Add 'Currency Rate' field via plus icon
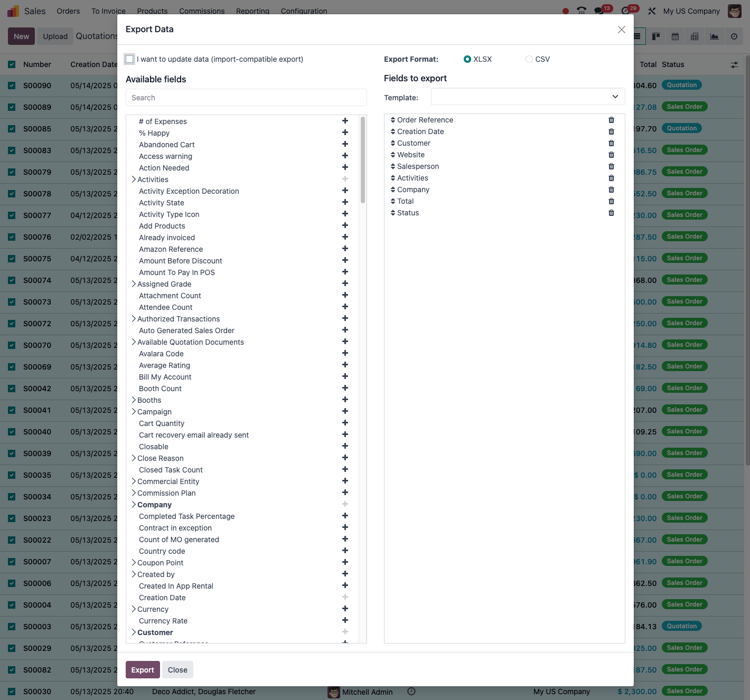The width and height of the screenshot is (750, 700). coord(345,620)
